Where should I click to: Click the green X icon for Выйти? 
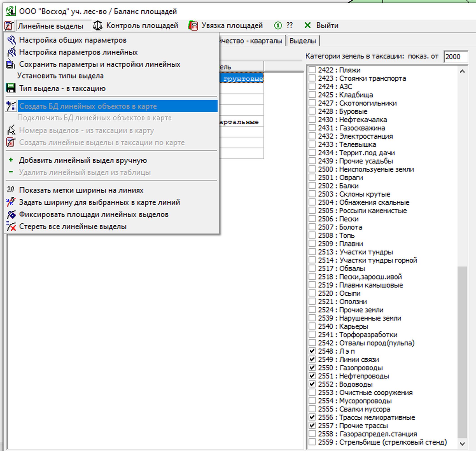307,25
